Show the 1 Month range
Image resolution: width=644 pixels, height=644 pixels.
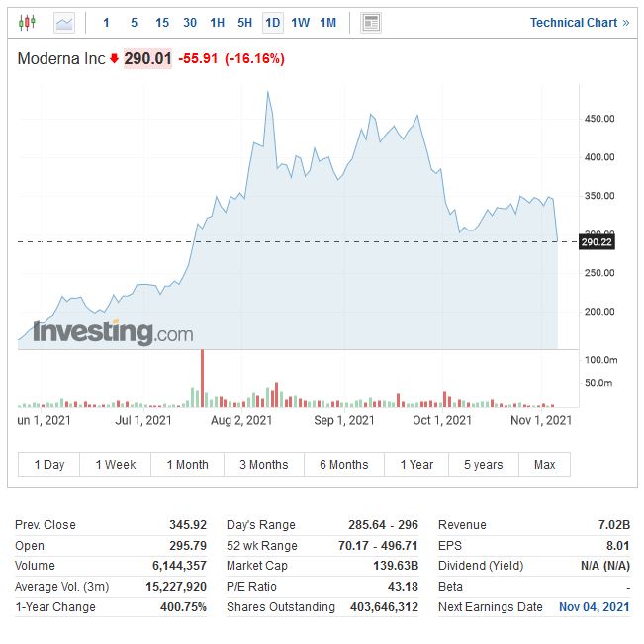pyautogui.click(x=187, y=465)
